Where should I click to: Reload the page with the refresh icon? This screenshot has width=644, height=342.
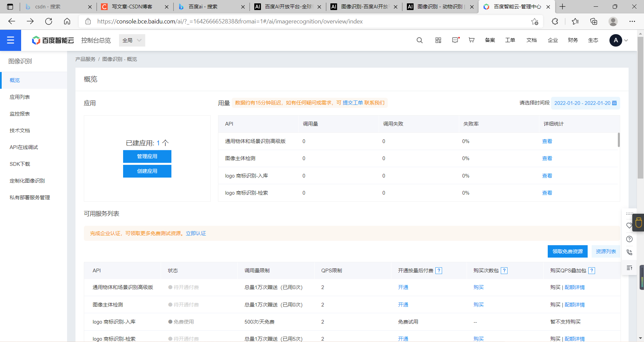[x=49, y=21]
